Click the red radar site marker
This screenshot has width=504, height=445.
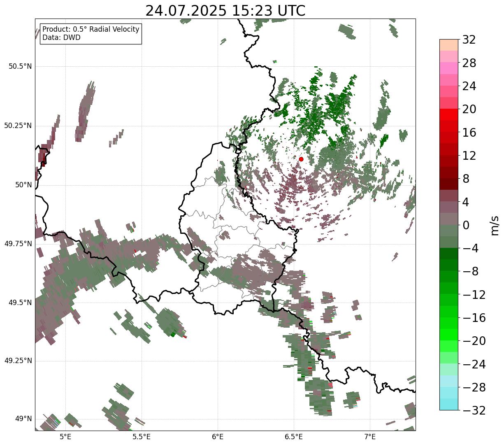point(301,159)
